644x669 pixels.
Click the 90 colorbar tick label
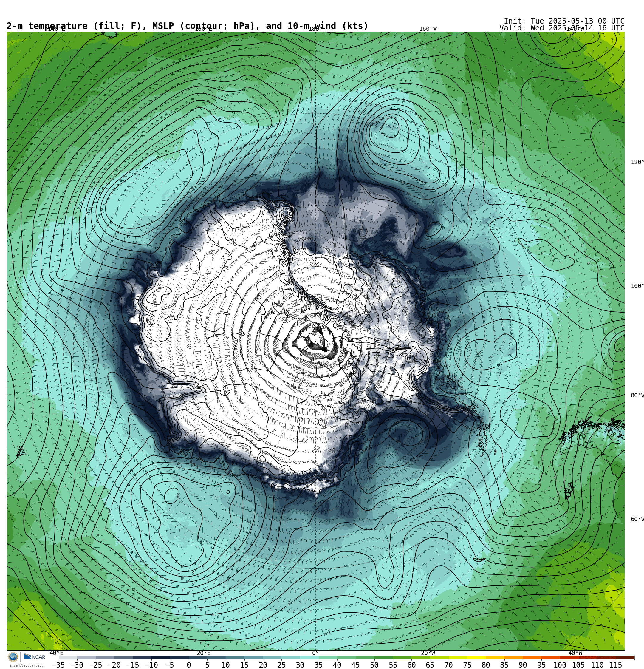coord(523,665)
